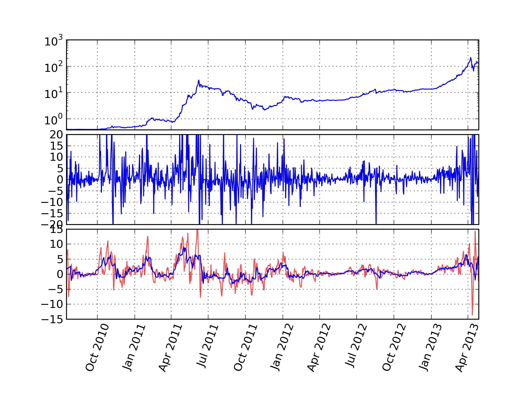Select the 'Oct 2011' x-axis tick label
The width and height of the screenshot is (532, 399).
[245, 348]
